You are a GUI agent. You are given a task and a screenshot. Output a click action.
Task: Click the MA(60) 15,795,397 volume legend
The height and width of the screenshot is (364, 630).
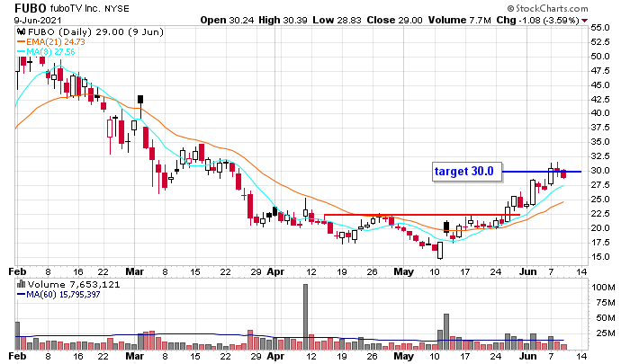[58, 295]
